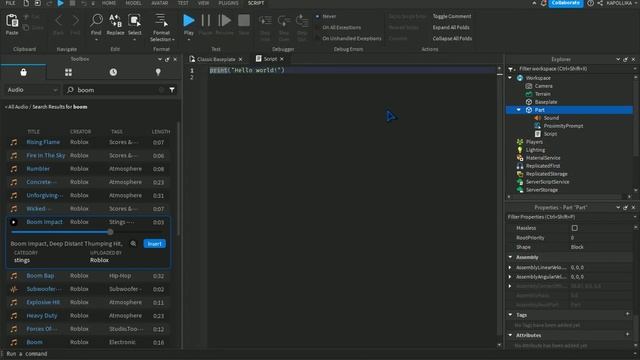Image resolution: width=640 pixels, height=360 pixels.
Task: Click Toggle Comment action
Action: click(x=452, y=16)
